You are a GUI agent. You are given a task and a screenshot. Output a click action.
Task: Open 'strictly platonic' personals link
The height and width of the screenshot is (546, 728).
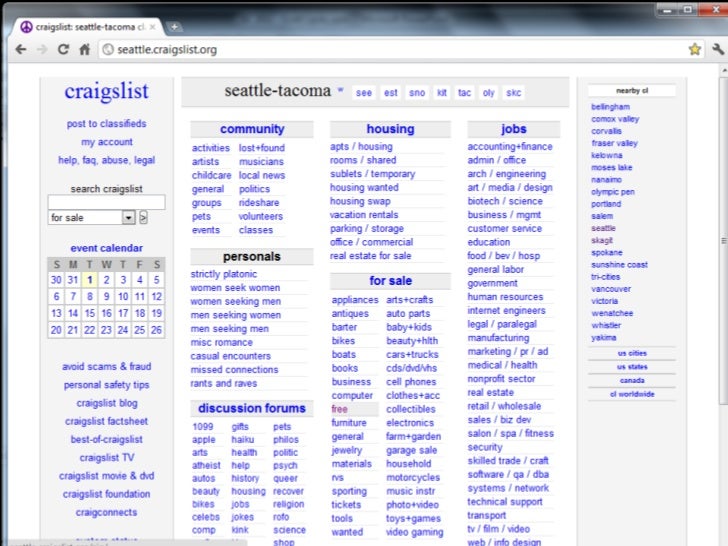coord(224,274)
